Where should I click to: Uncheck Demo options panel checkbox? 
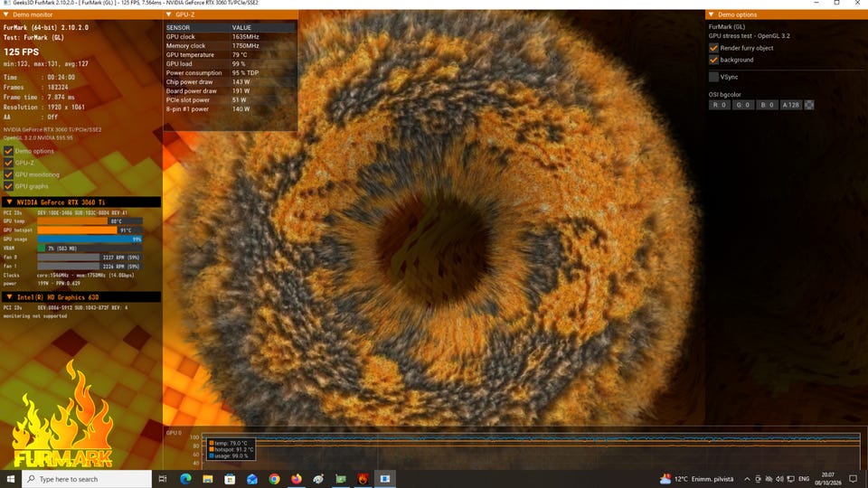click(x=8, y=151)
